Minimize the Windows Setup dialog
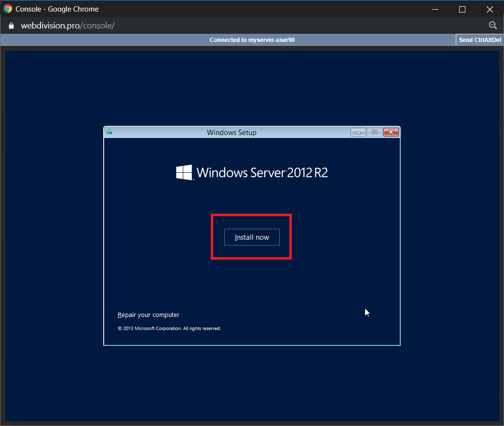 [358, 132]
